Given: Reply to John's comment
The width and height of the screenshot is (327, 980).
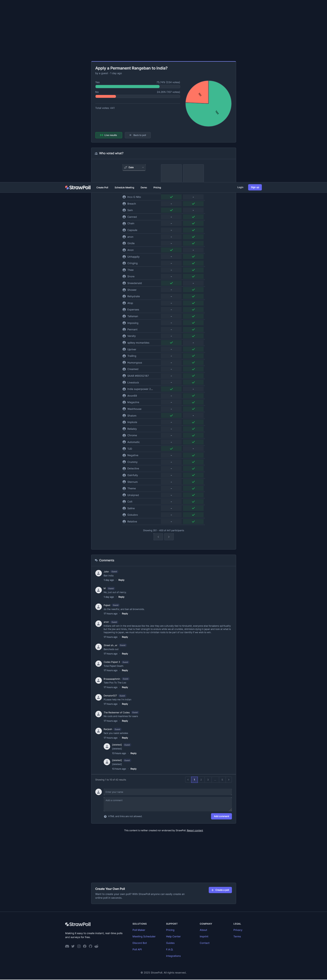Looking at the screenshot, I should (x=122, y=580).
